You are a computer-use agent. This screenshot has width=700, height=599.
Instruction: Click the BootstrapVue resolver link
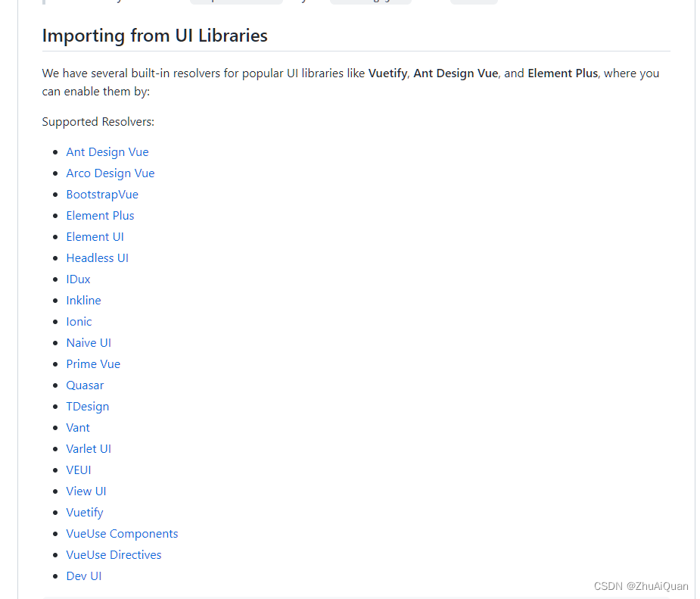(x=102, y=195)
